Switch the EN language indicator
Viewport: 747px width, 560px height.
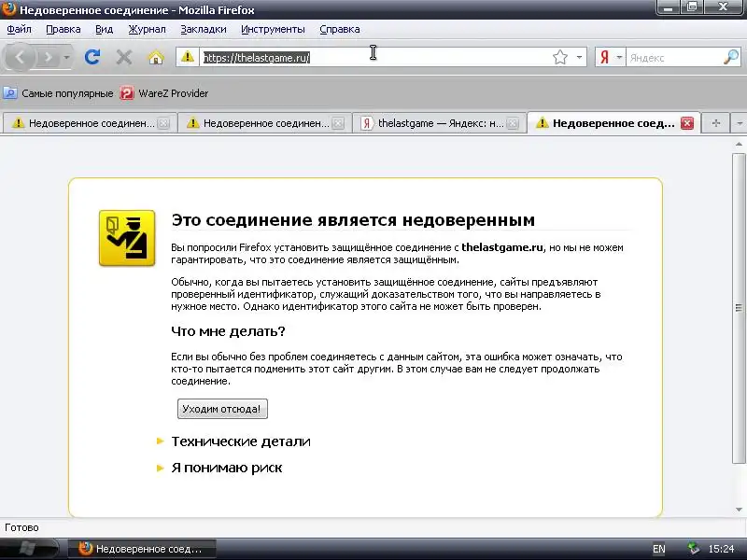pyautogui.click(x=659, y=549)
